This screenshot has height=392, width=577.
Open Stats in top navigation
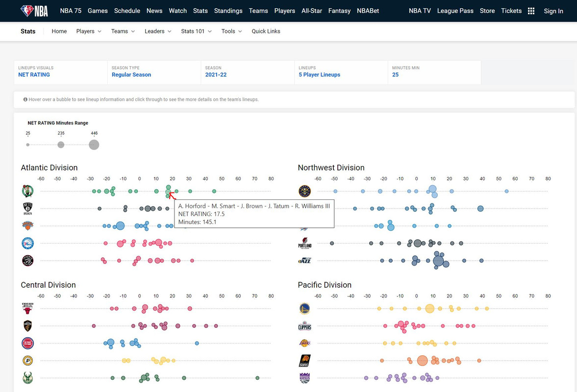200,11
